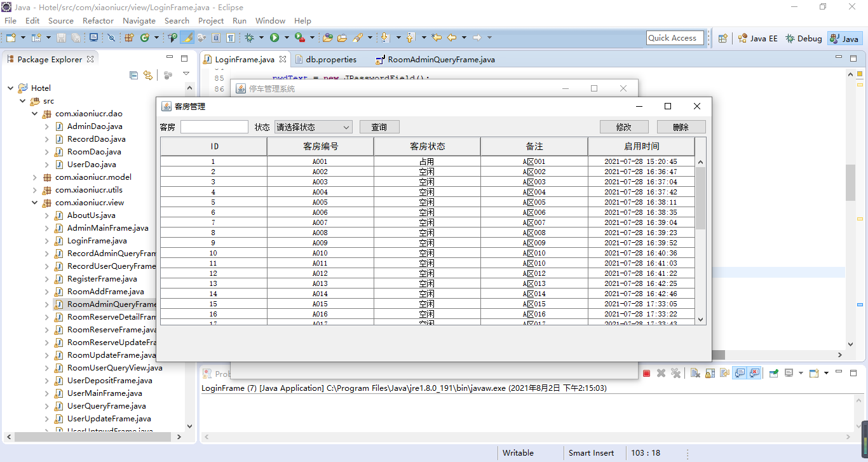
Task: Switch to the db.properties editor tab
Action: (325, 60)
